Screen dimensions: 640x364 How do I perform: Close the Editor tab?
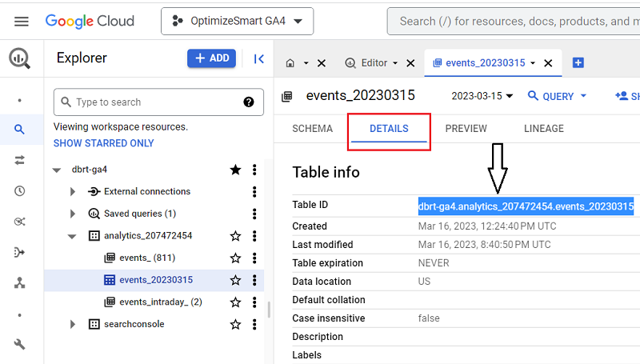click(x=410, y=63)
